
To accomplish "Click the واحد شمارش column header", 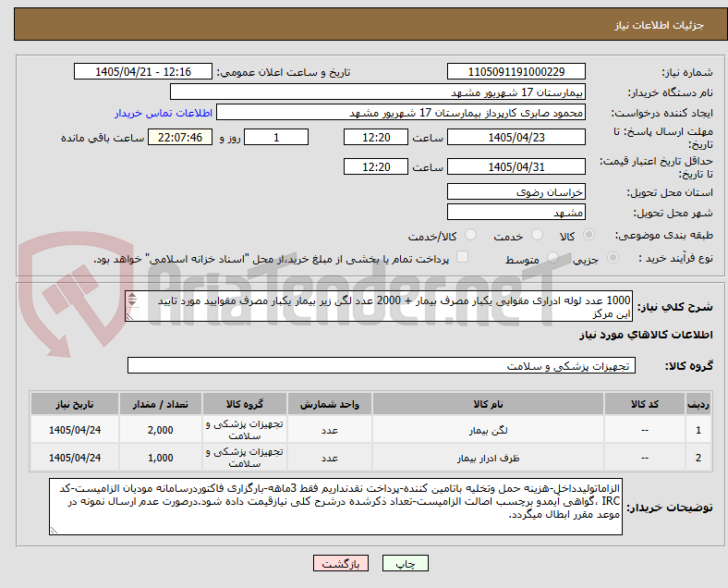I will click(x=330, y=404).
